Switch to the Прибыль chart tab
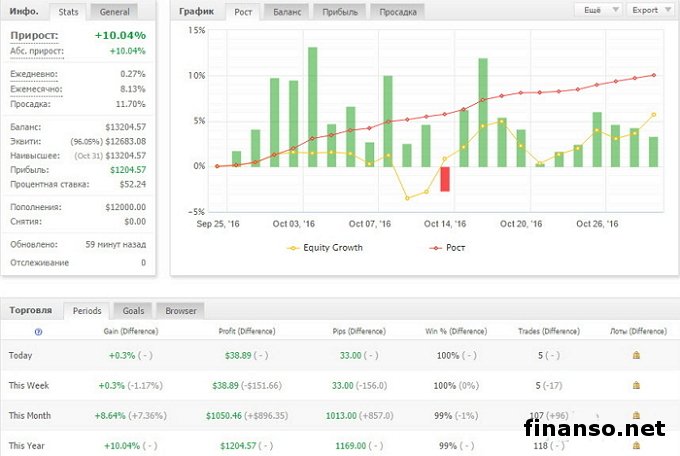Viewport: 680px width, 456px height. 340,12
